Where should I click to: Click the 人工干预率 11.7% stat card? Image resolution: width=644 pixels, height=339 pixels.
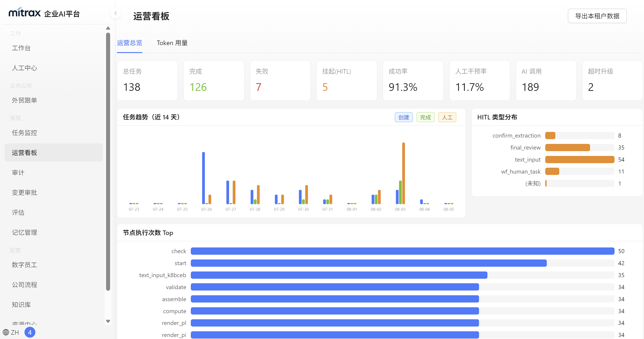pyautogui.click(x=479, y=80)
